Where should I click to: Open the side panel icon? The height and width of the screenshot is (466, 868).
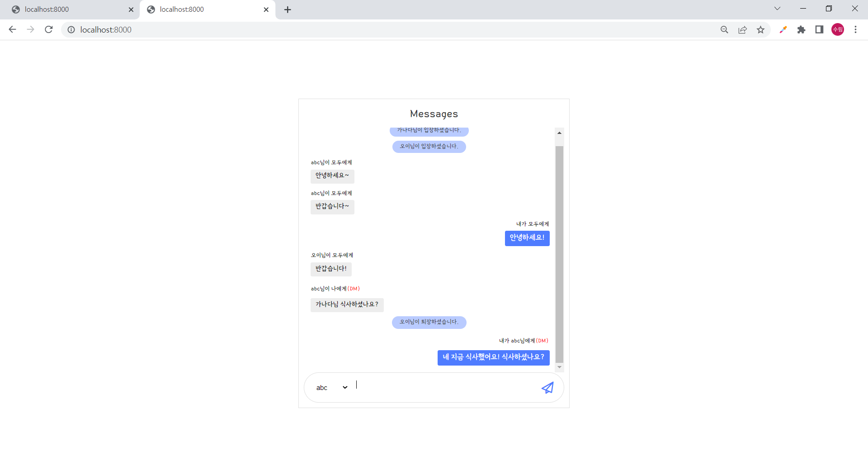pyautogui.click(x=820, y=29)
